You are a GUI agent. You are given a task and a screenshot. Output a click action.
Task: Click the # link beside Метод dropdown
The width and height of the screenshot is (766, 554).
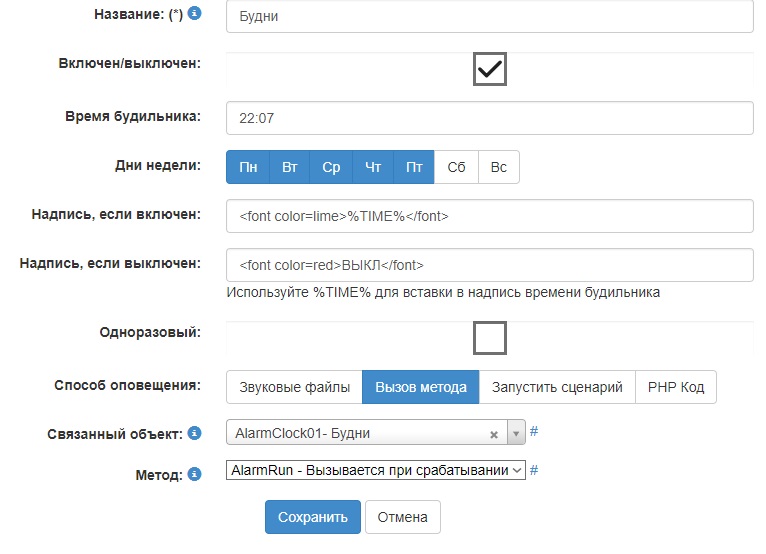coord(534,470)
